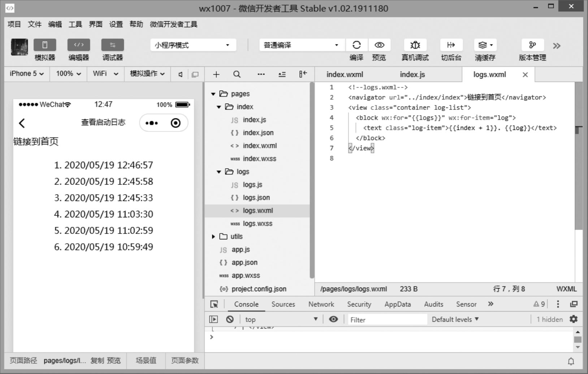Click the real device debug (真机调试) icon
Screen dimensions: 588x374
(x=415, y=45)
